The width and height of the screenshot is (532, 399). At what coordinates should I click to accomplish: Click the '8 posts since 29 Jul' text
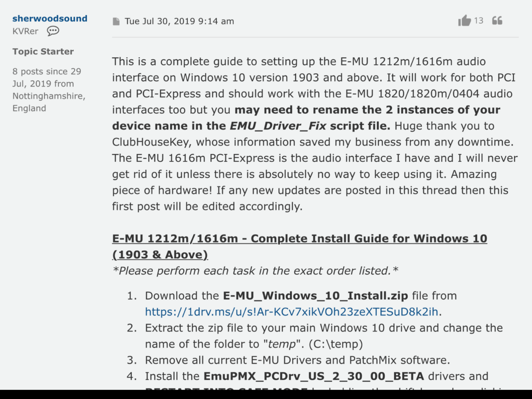pos(47,77)
